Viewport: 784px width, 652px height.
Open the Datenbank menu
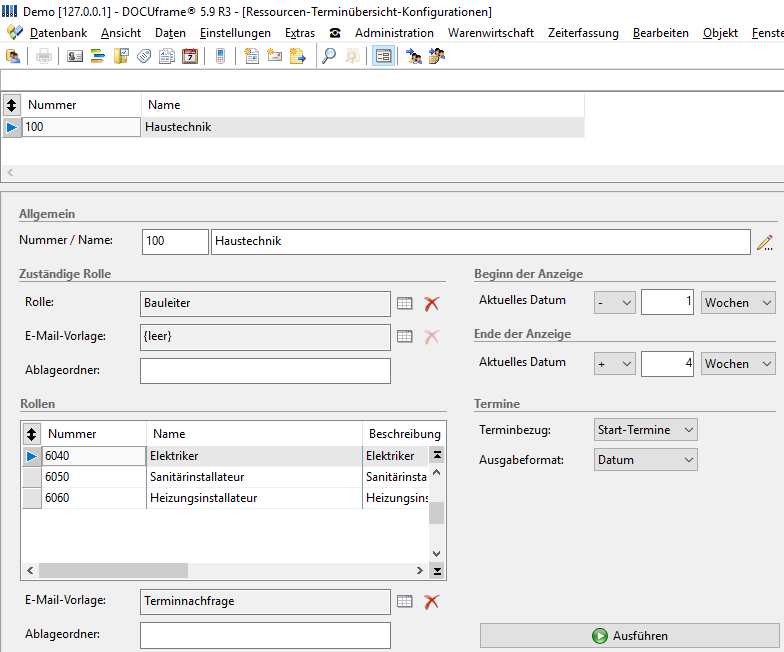(58, 33)
